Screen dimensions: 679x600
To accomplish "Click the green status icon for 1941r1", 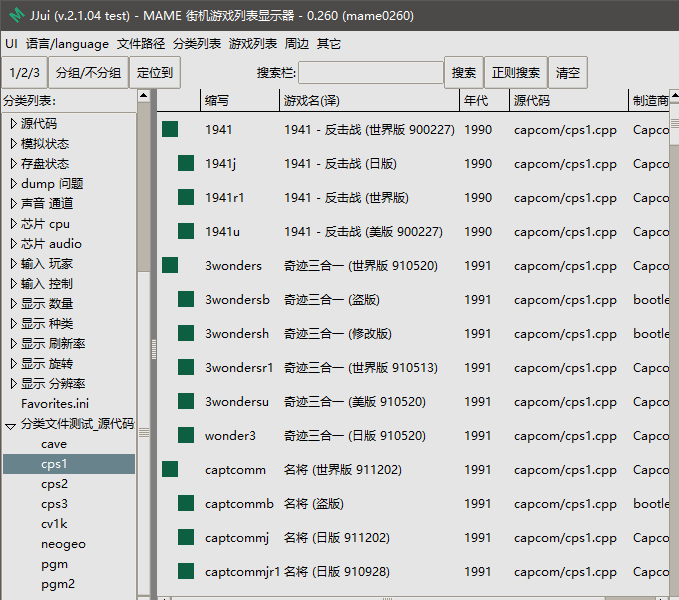I will (x=186, y=197).
